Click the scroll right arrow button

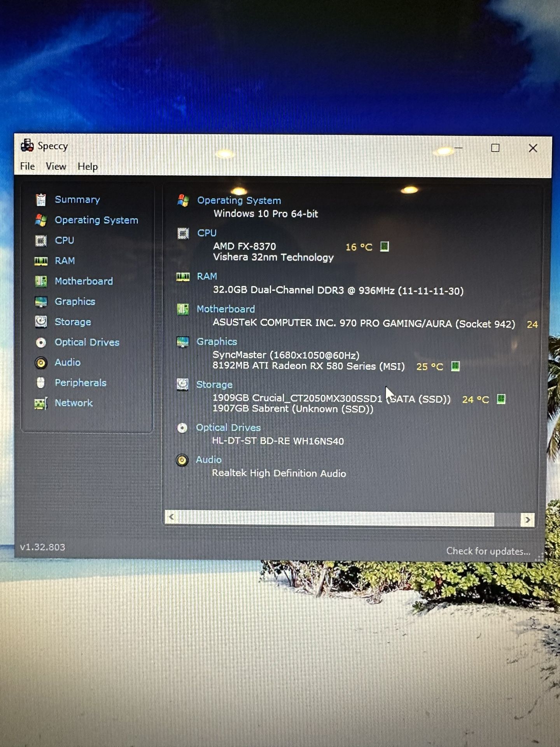point(527,520)
